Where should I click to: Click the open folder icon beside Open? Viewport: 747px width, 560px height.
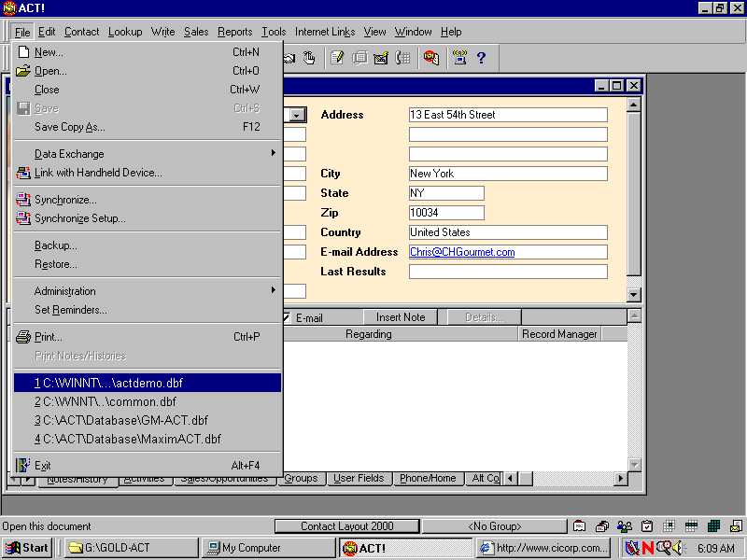tap(22, 71)
